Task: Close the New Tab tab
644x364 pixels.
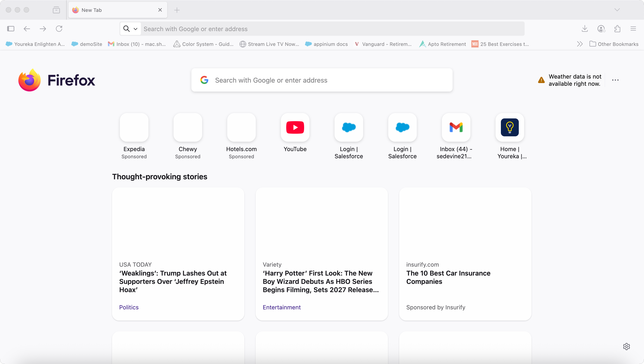Action: [160, 10]
